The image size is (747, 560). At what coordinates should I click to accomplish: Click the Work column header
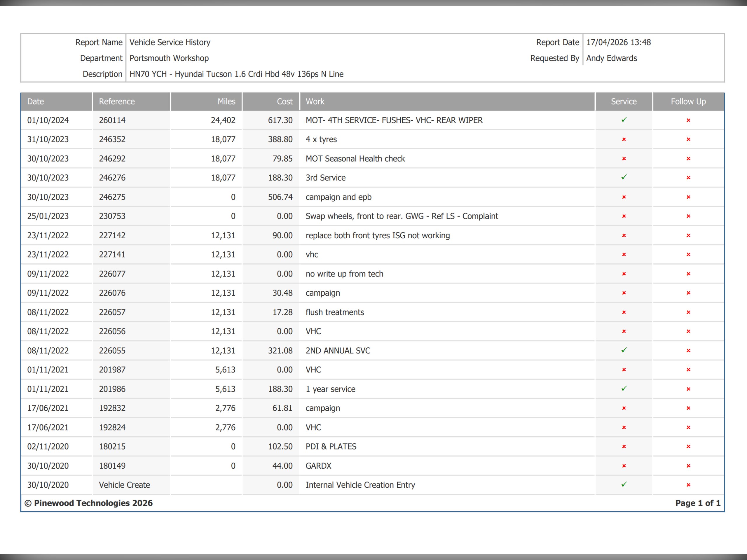pos(315,101)
